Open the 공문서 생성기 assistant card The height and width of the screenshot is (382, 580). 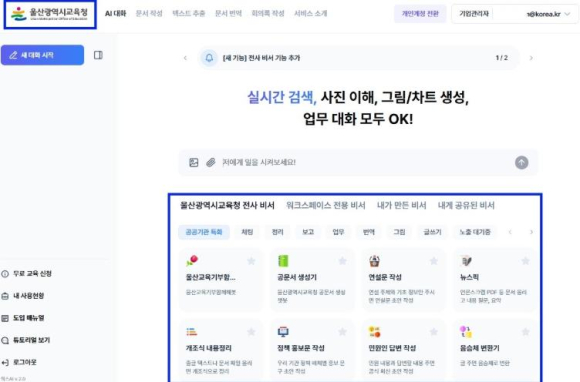click(x=312, y=280)
